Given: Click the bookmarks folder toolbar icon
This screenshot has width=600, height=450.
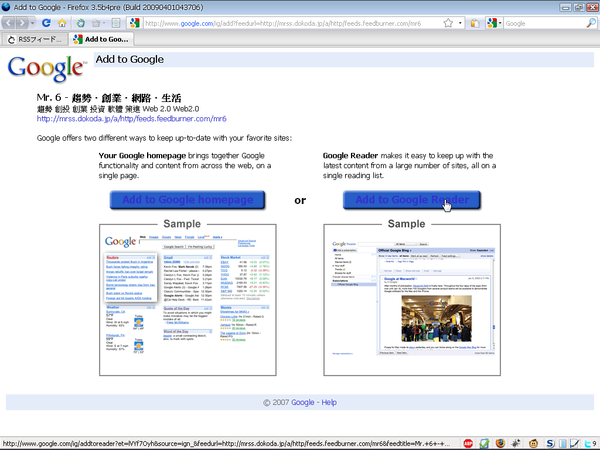Looking at the screenshot, I should click(x=475, y=23).
